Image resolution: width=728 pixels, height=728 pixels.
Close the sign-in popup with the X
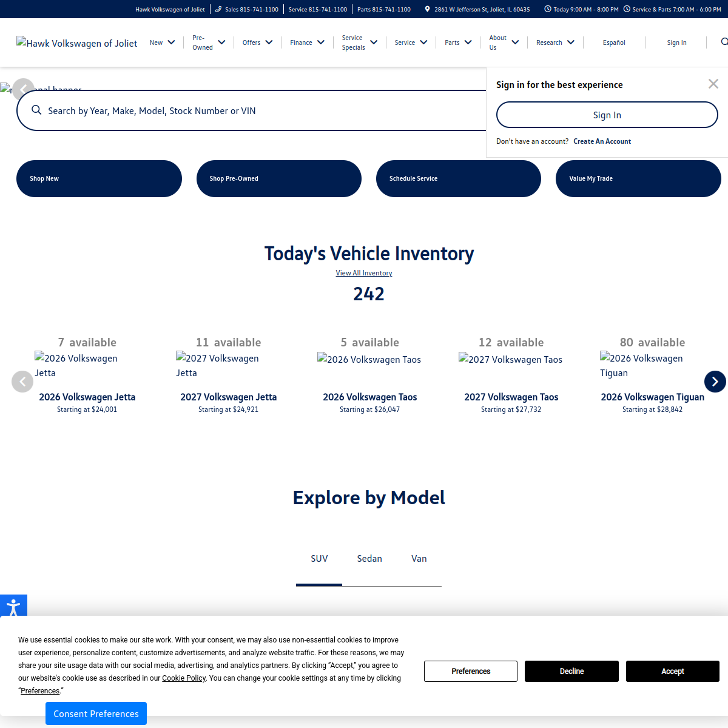tap(713, 84)
